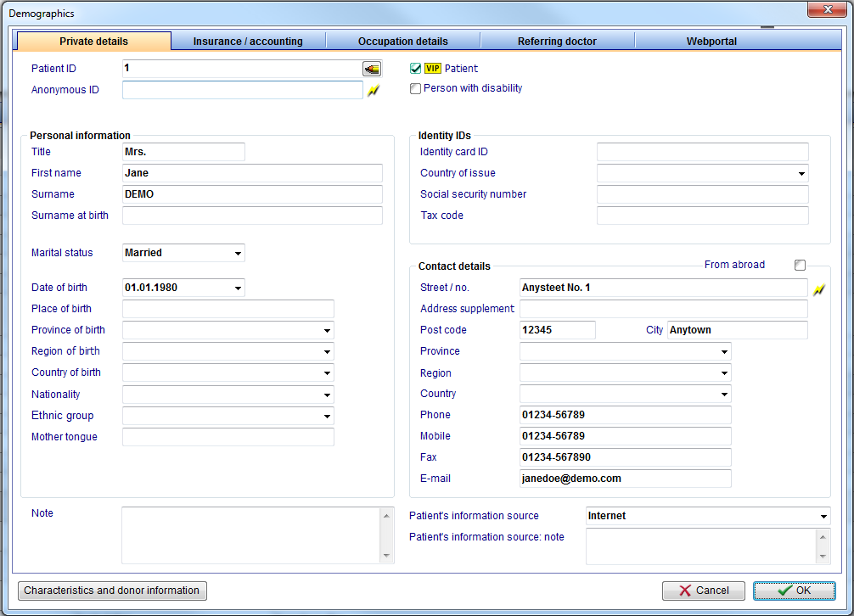This screenshot has height=616, width=854.
Task: Check the From abroad checkbox
Action: 800,265
